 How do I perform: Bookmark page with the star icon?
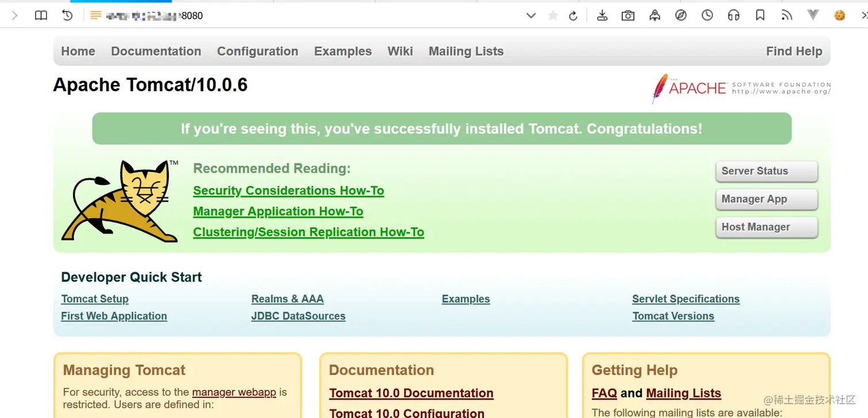[x=553, y=16]
